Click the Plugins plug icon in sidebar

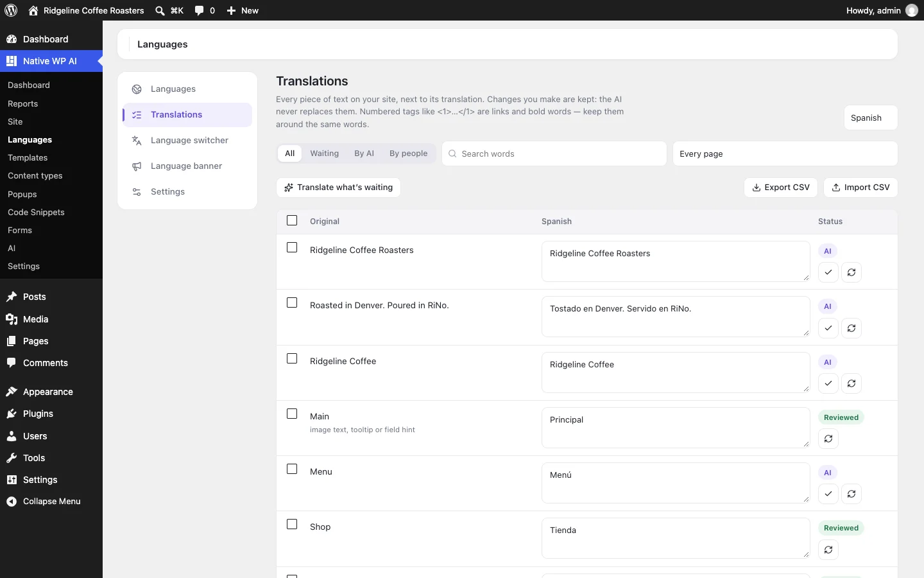tap(12, 414)
